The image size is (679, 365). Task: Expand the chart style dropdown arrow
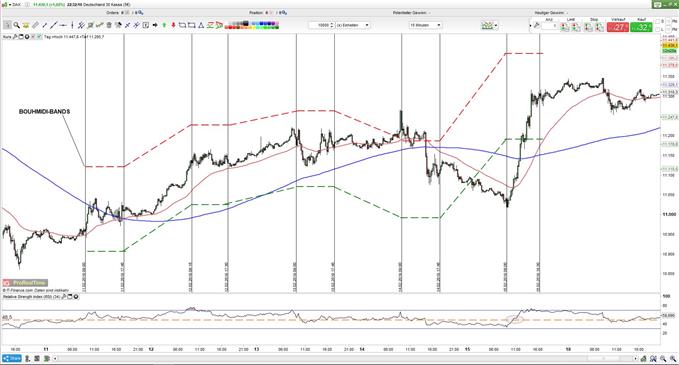pyautogui.click(x=496, y=26)
